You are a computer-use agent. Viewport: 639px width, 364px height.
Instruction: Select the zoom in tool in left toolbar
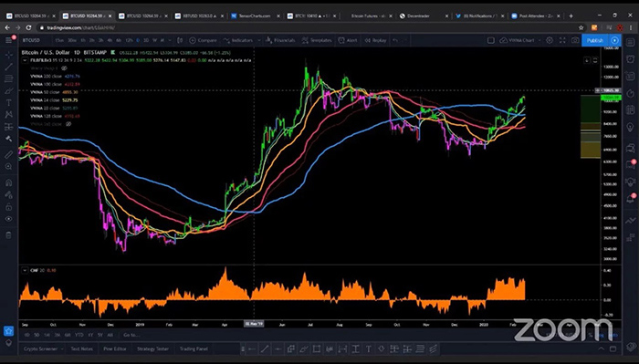pos(8,167)
